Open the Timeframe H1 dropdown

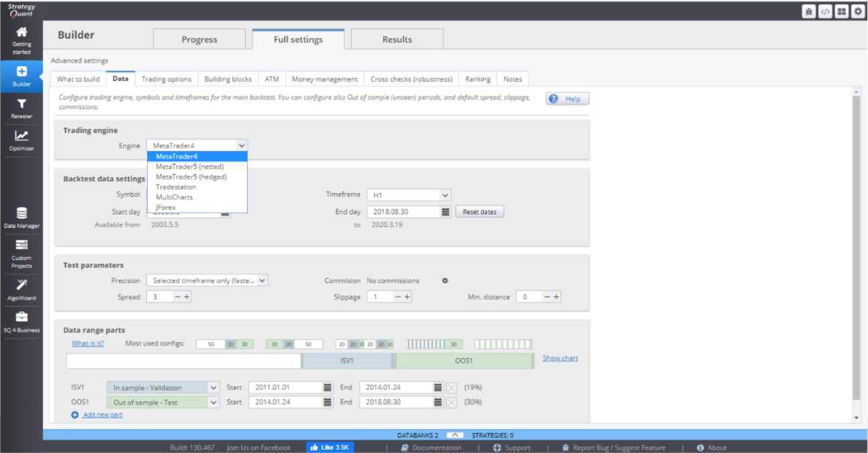coord(409,195)
